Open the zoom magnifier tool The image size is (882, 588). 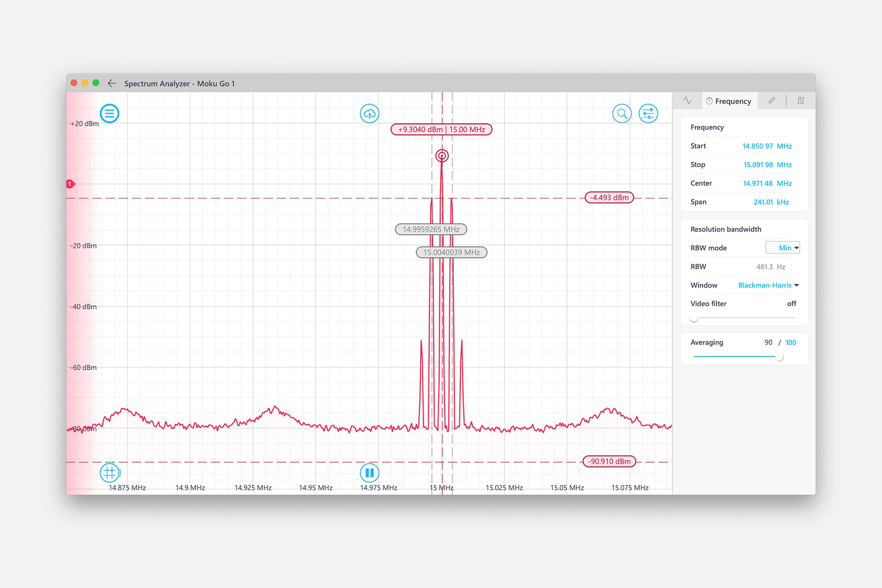(x=622, y=113)
